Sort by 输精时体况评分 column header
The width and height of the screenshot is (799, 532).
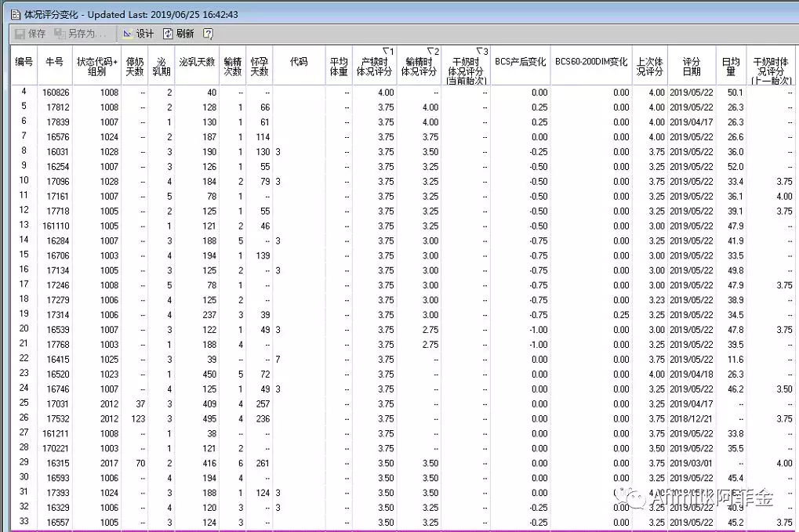[x=419, y=66]
